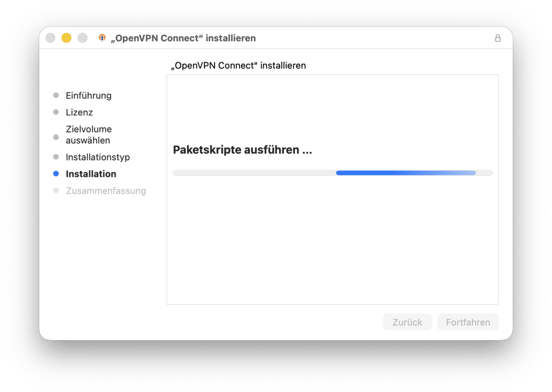Click the Paketskripte ausführen status text
The image size is (552, 392).
(x=242, y=150)
